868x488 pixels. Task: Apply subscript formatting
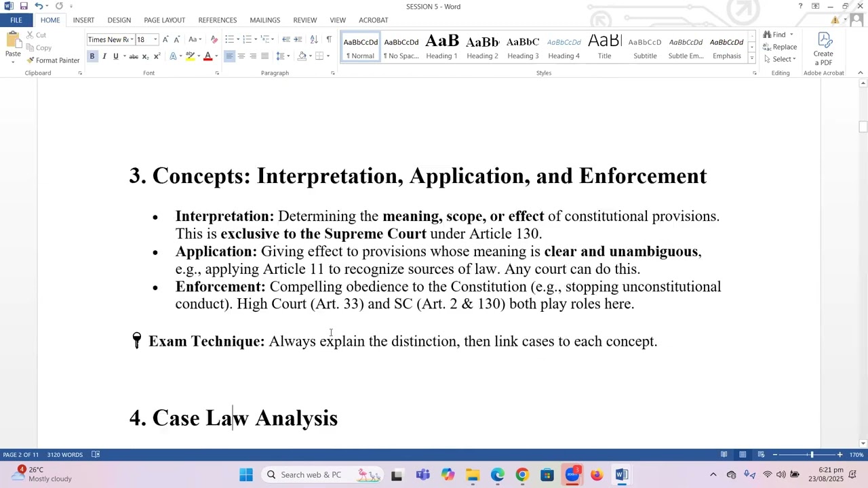point(145,56)
